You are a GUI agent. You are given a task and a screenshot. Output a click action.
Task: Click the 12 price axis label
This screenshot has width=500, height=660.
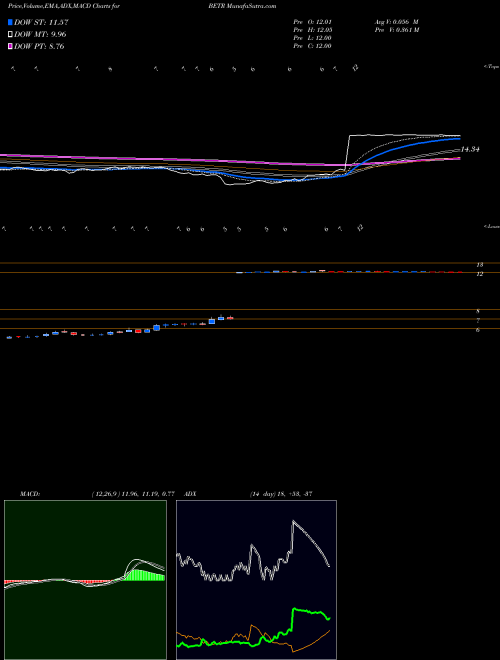(x=479, y=274)
